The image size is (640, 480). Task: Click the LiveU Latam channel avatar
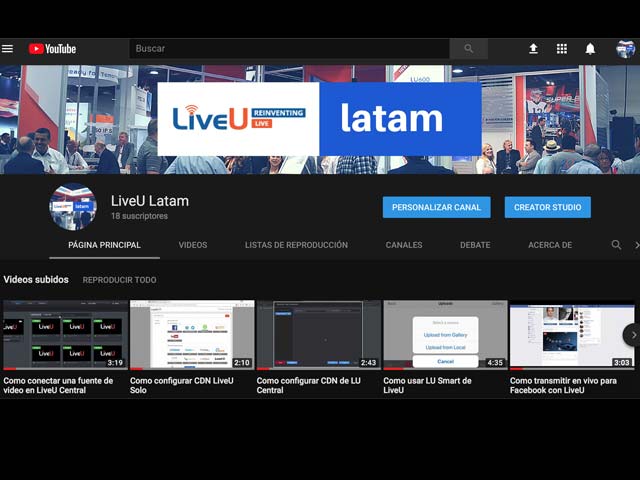click(73, 207)
